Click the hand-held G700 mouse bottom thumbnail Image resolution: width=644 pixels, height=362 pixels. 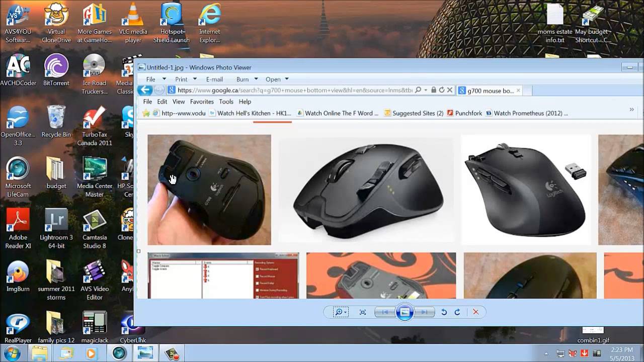click(209, 190)
